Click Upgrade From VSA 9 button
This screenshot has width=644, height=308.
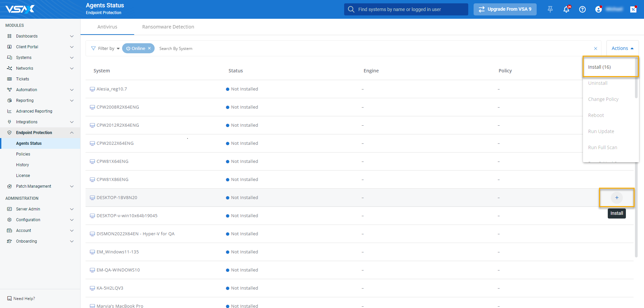tap(505, 9)
